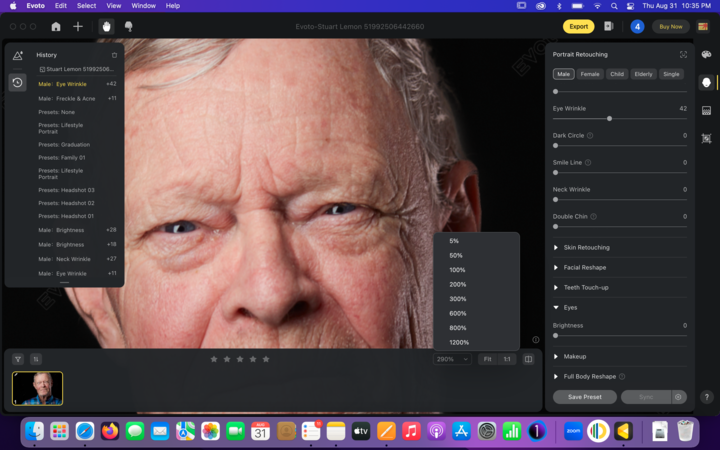This screenshot has height=450, width=720.
Task: Select the Hand pan tool
Action: [106, 26]
